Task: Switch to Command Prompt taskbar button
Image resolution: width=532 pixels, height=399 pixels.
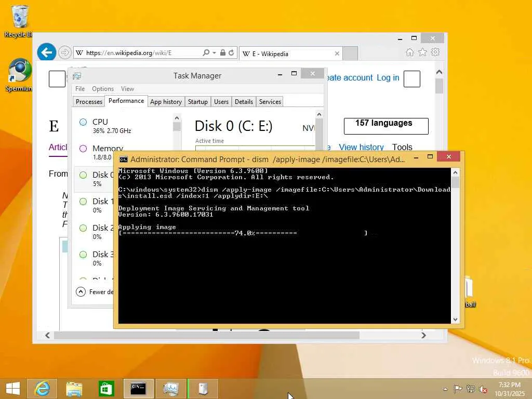Action: [x=138, y=389]
